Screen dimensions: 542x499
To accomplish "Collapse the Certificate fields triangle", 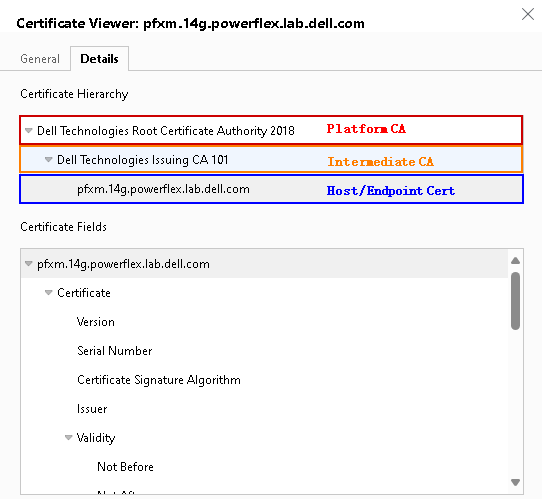I will pyautogui.click(x=48, y=293).
